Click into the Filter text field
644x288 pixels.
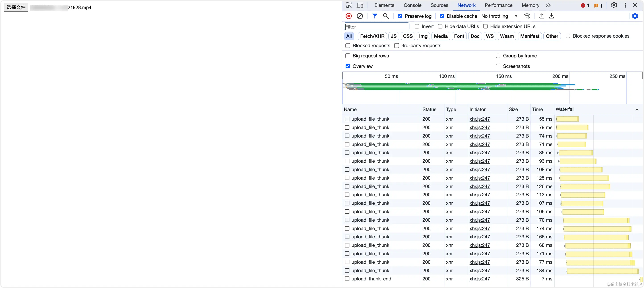376,26
